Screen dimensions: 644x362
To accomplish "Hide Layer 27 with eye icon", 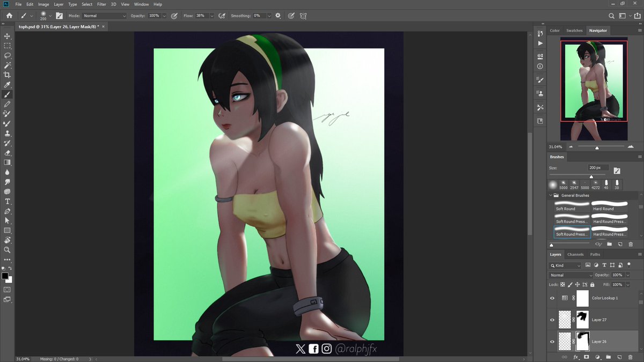I will [x=552, y=320].
